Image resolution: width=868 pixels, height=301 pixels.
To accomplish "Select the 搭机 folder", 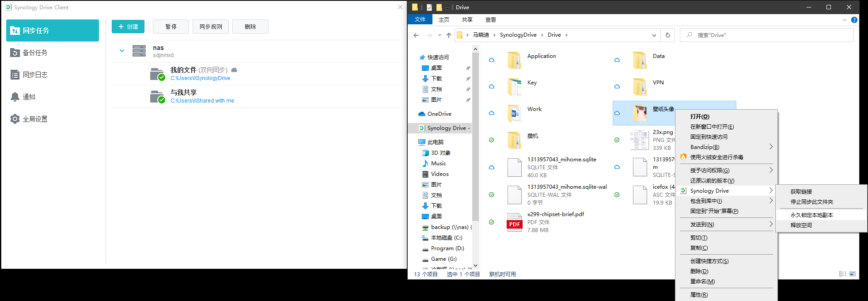I will [532, 136].
